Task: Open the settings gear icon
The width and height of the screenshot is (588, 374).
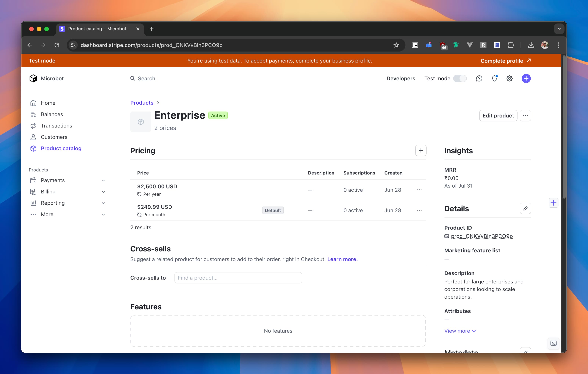Action: click(509, 78)
